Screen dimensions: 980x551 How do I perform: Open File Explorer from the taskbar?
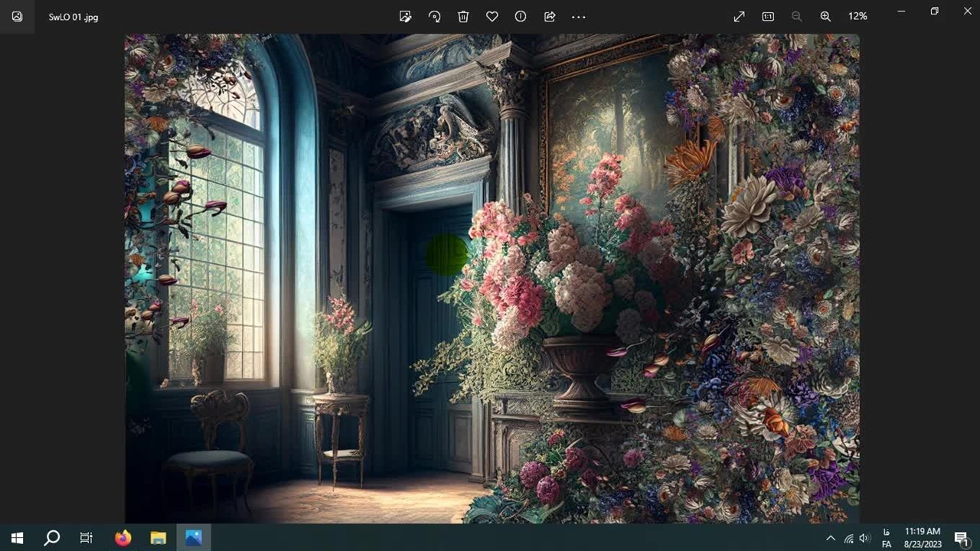(158, 538)
